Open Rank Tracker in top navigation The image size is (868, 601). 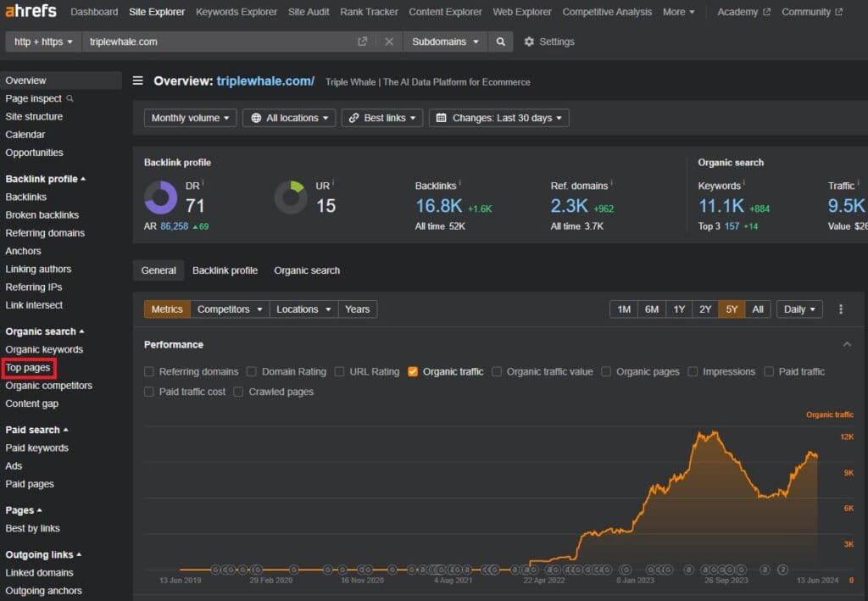(369, 12)
